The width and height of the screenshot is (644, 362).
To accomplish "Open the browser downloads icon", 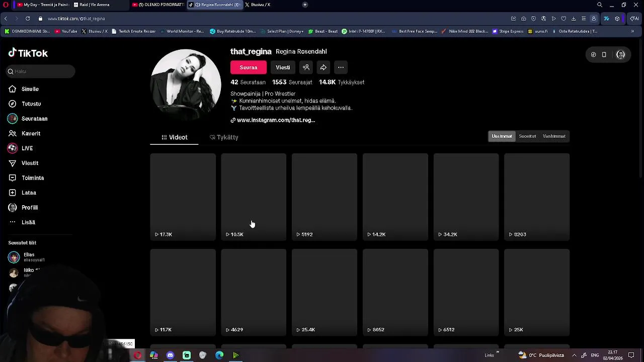I will pyautogui.click(x=574, y=19).
